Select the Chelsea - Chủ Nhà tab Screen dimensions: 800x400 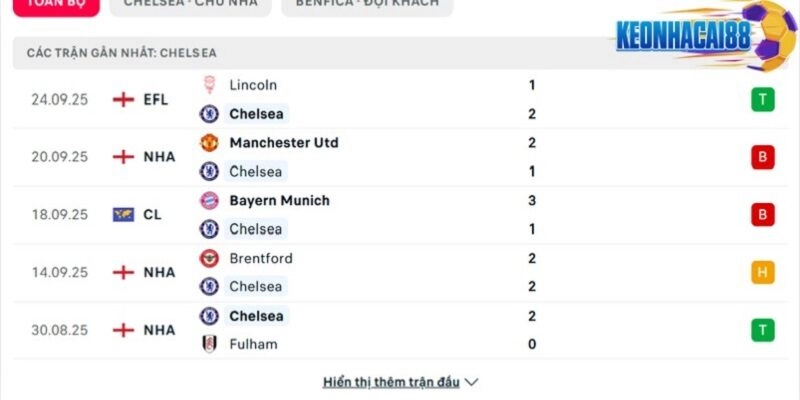pyautogui.click(x=190, y=4)
